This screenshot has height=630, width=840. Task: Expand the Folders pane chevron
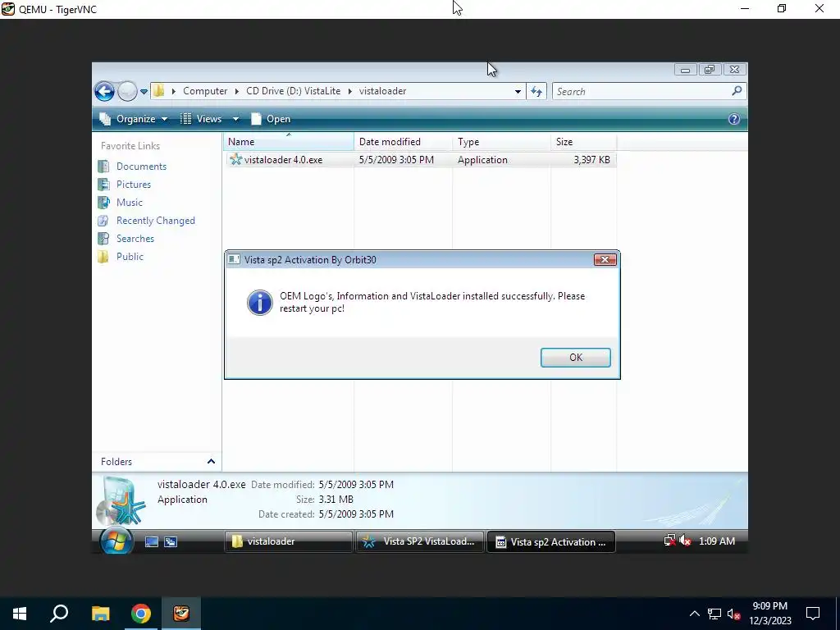(211, 461)
